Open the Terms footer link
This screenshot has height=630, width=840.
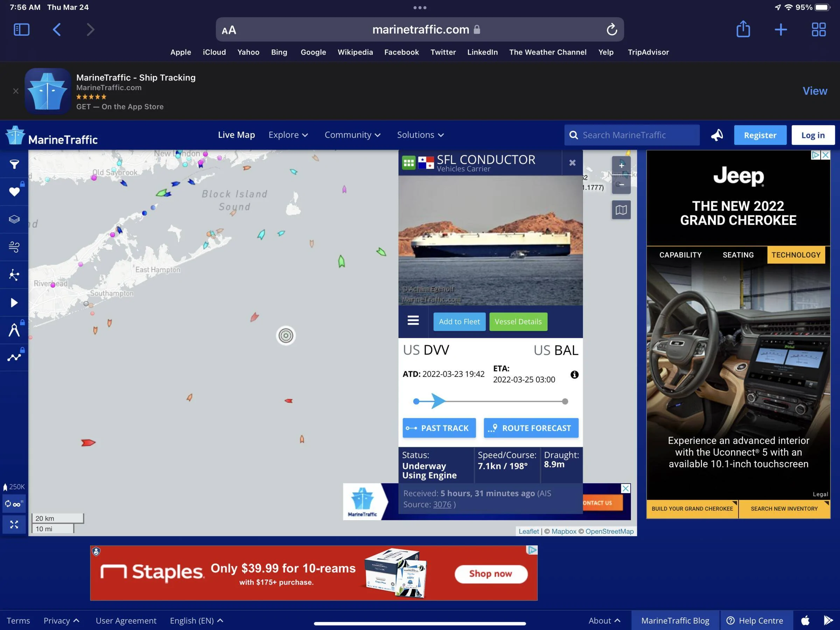pyautogui.click(x=18, y=620)
